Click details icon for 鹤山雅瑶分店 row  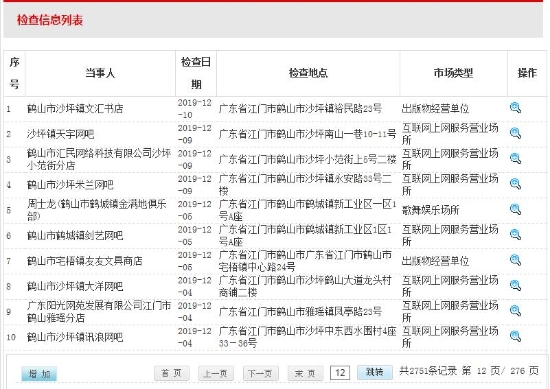515,311
